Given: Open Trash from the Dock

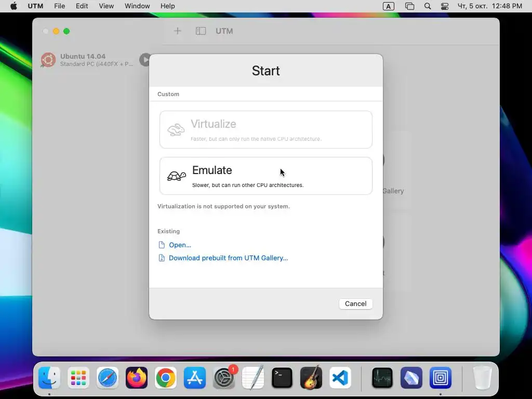Looking at the screenshot, I should click(482, 378).
